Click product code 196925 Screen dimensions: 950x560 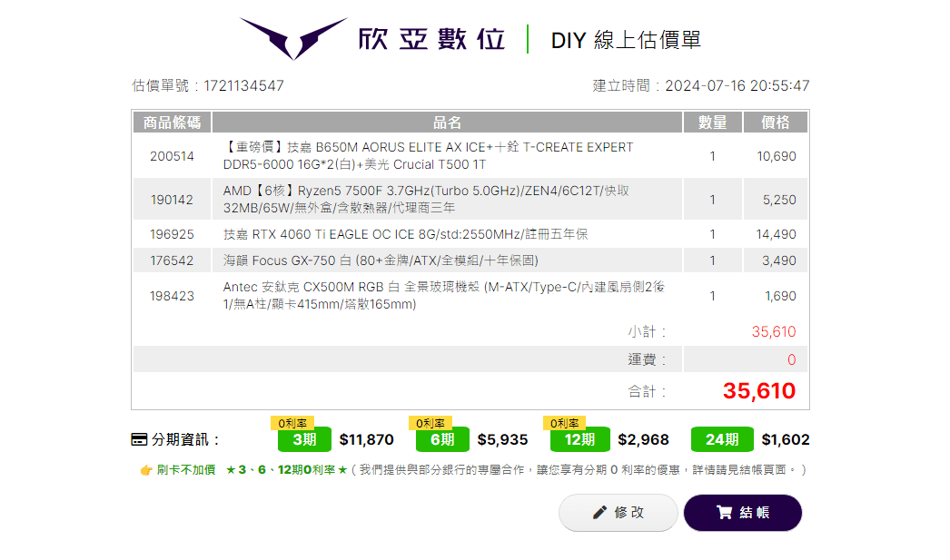pyautogui.click(x=172, y=234)
